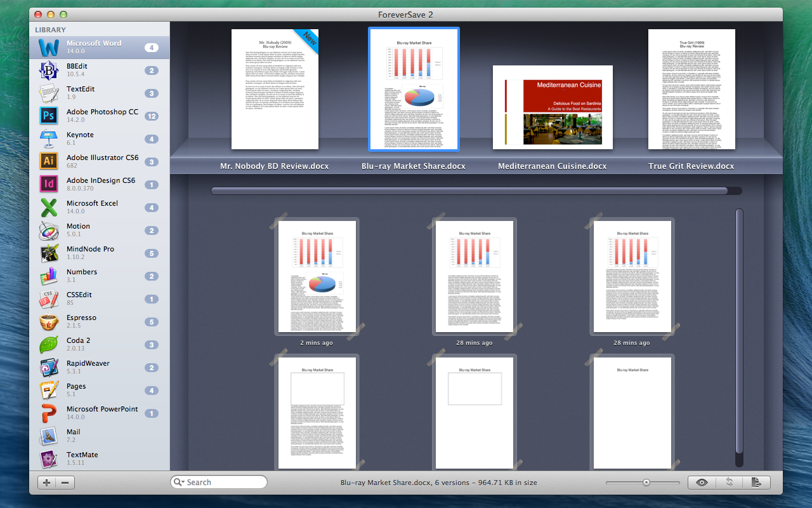This screenshot has width=812, height=508.
Task: Choose Pages in the library list
Action: [100, 391]
